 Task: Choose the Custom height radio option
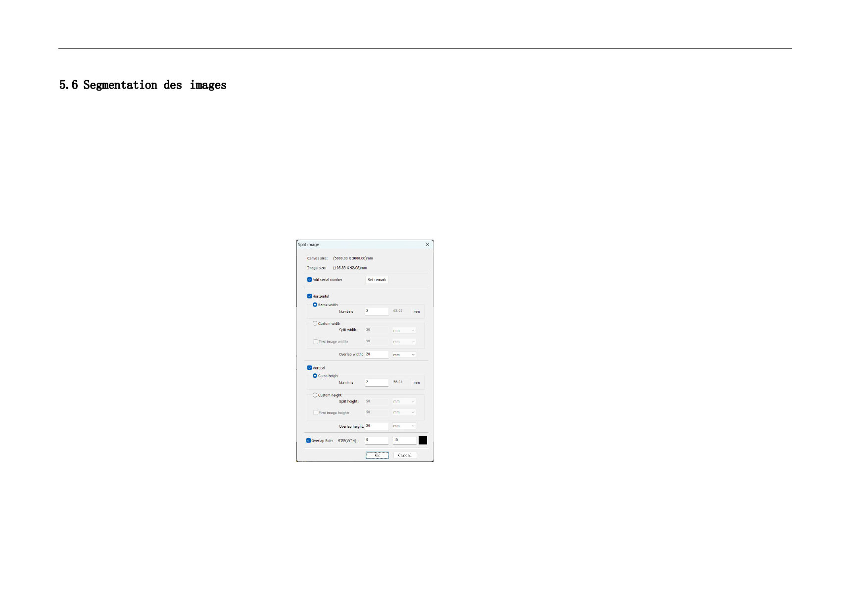point(315,395)
